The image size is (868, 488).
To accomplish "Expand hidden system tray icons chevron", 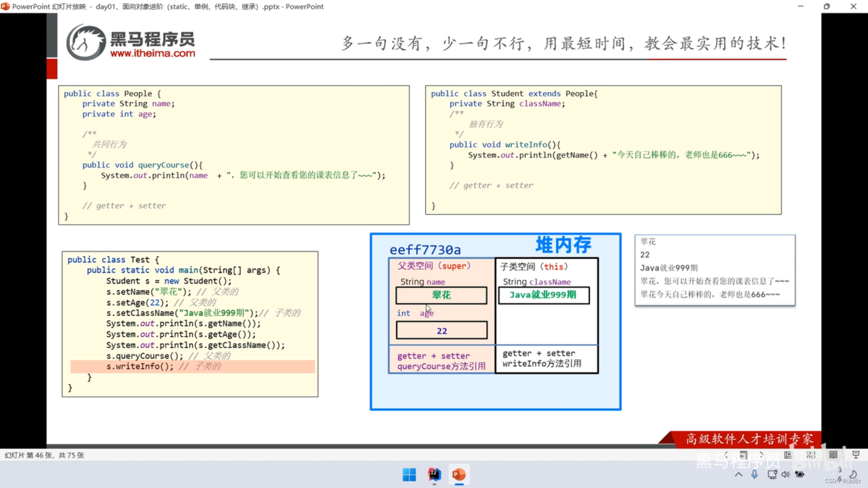I will pyautogui.click(x=738, y=474).
